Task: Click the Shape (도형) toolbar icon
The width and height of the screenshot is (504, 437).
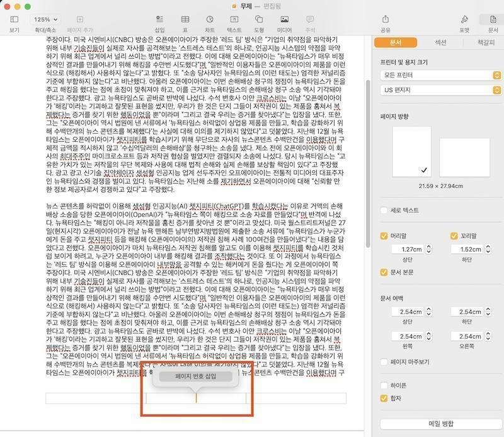Action: coord(259,20)
